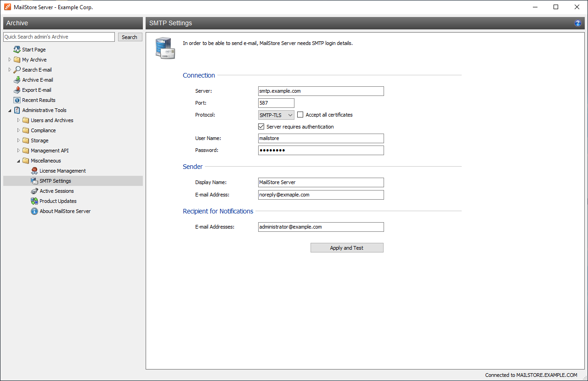
Task: Open help with the blue question mark icon
Action: coord(578,23)
